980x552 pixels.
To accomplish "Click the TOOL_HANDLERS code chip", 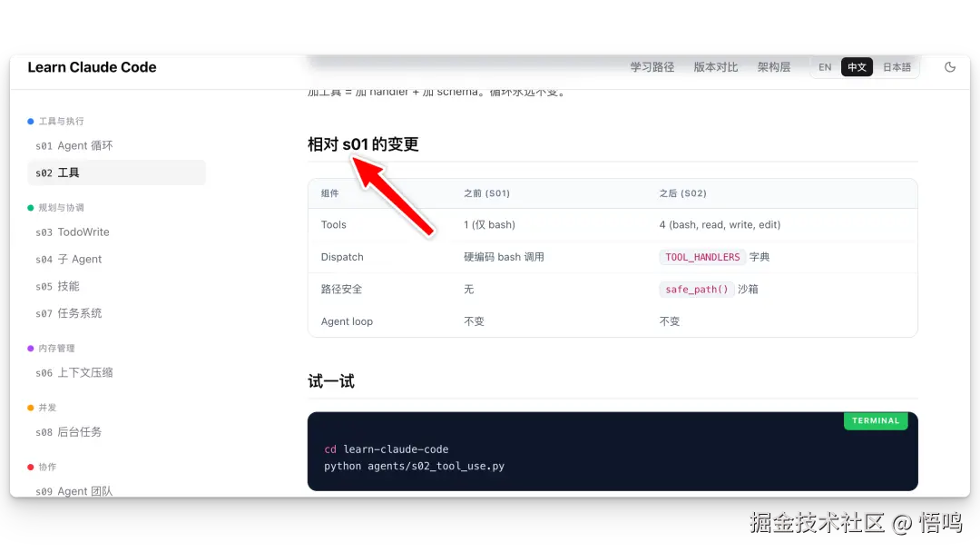I will [701, 257].
